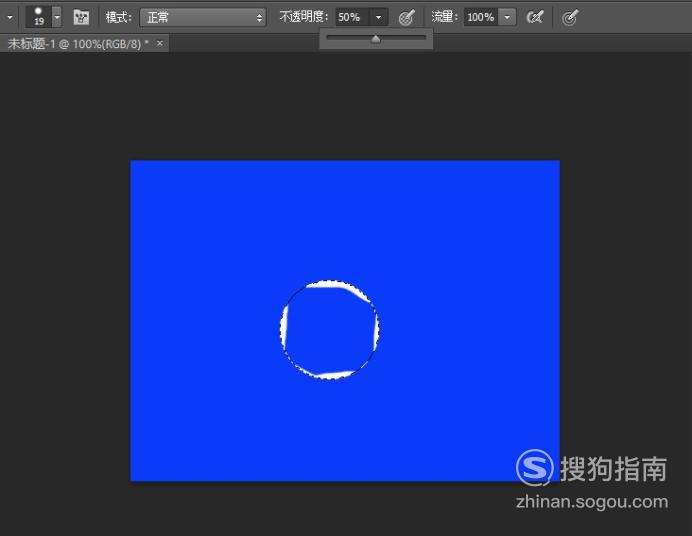Toggle pressure for opacity icon

coord(406,18)
